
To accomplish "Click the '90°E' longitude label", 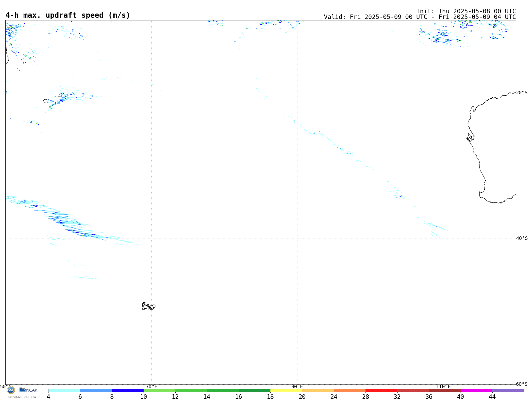I will click(297, 387).
